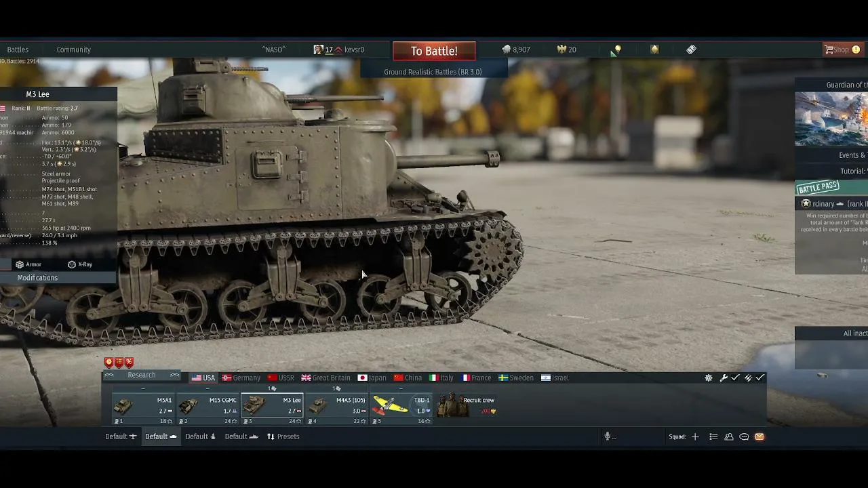Screen dimensions: 868x488
Task: Open the chat bubble icon
Action: [x=744, y=436]
